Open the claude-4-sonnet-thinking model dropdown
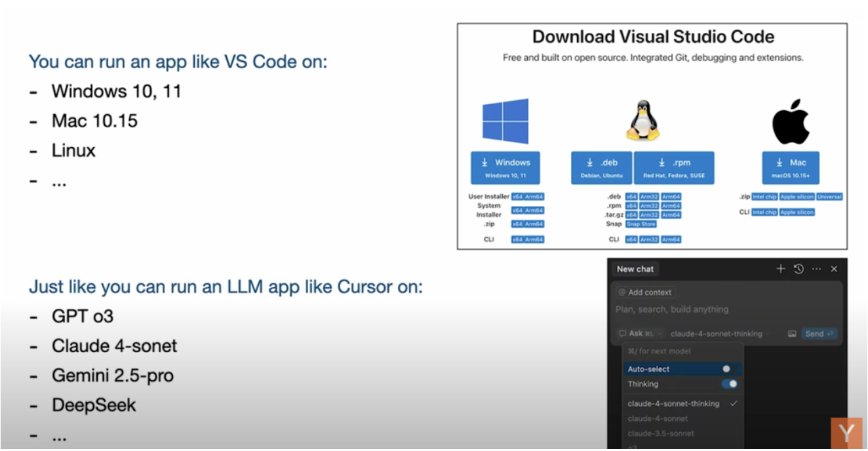 720,334
